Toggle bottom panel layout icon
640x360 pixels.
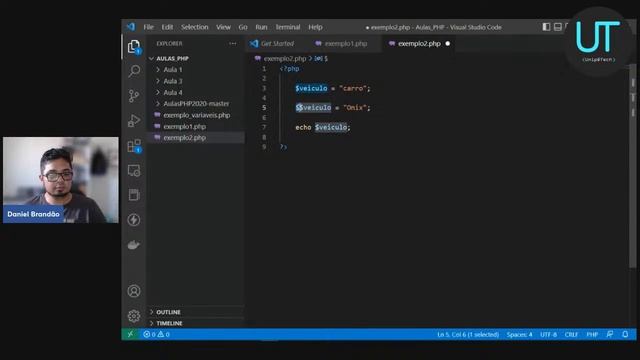[x=558, y=27]
